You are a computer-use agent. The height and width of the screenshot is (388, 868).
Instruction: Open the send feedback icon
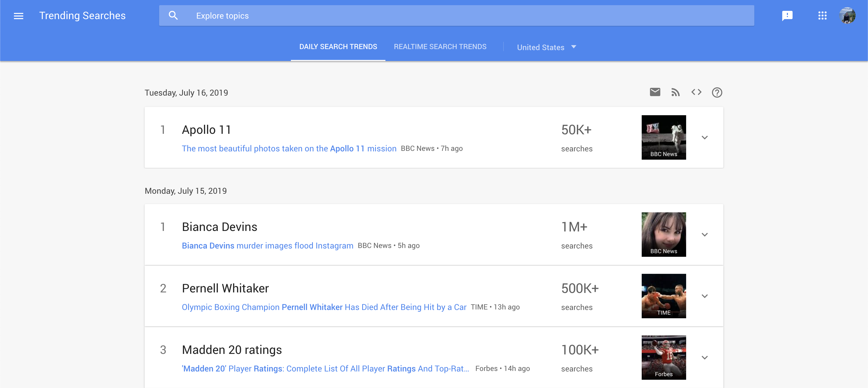click(x=787, y=16)
